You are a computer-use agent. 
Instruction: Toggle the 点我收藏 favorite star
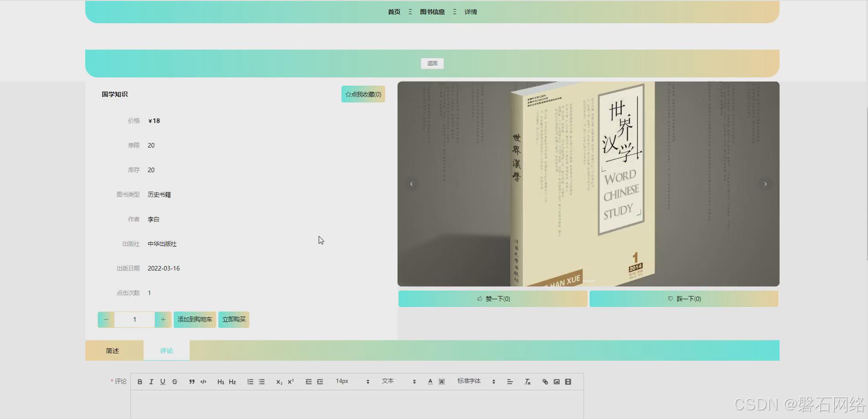tap(363, 94)
